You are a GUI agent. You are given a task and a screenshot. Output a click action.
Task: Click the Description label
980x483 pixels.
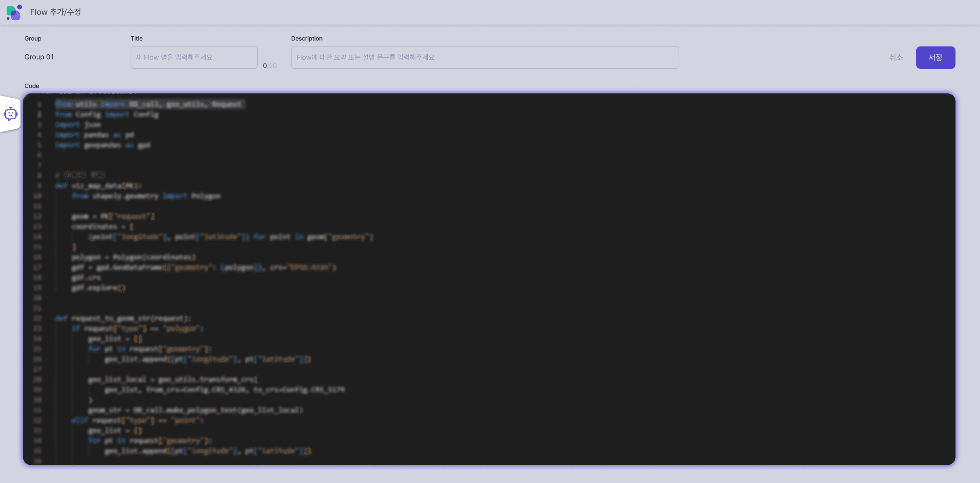[x=307, y=38]
